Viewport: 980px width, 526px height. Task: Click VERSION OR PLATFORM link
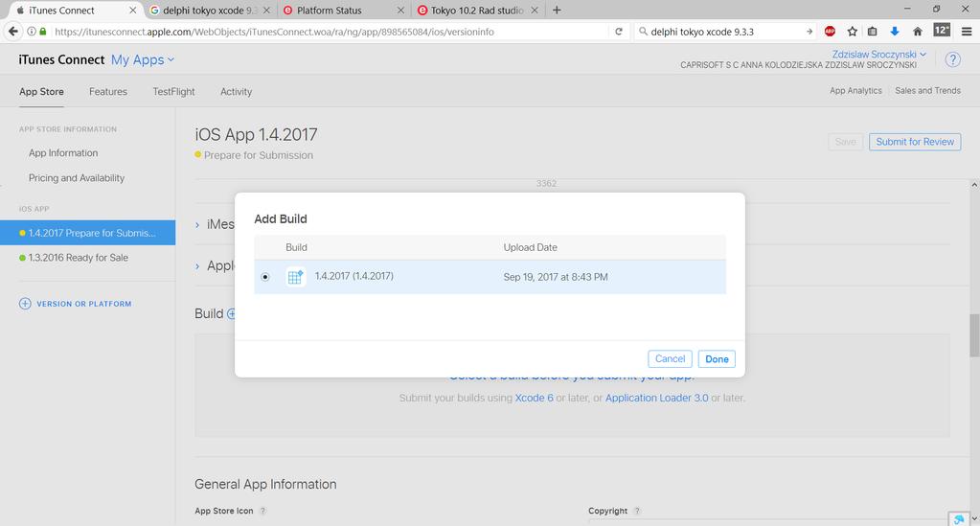coord(83,304)
